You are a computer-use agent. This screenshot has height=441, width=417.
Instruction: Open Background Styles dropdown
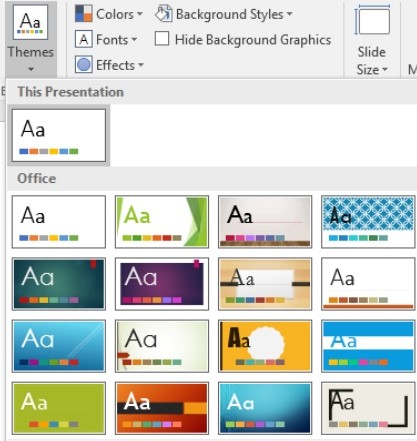pos(223,14)
